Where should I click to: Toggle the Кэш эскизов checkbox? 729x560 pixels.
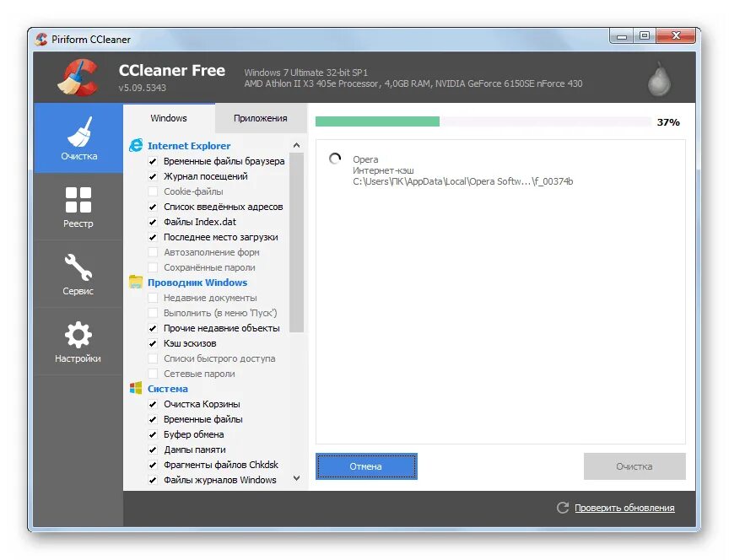[153, 343]
